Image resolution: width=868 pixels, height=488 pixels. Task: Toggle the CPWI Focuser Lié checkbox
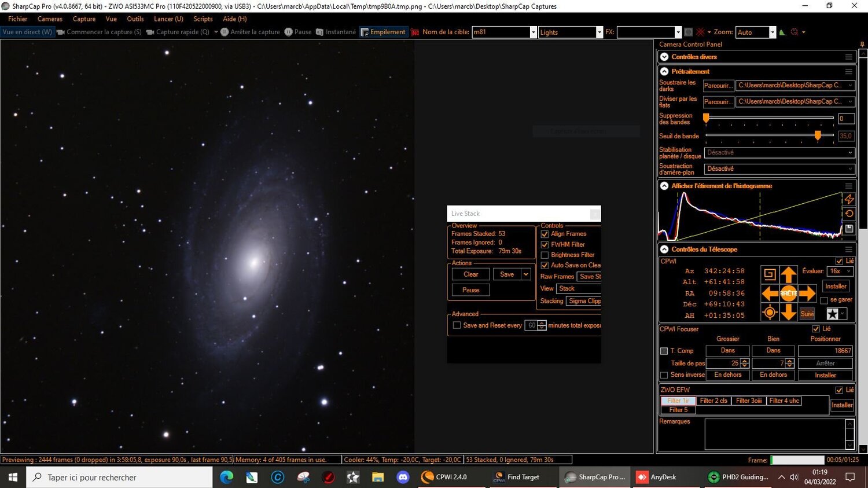(816, 329)
